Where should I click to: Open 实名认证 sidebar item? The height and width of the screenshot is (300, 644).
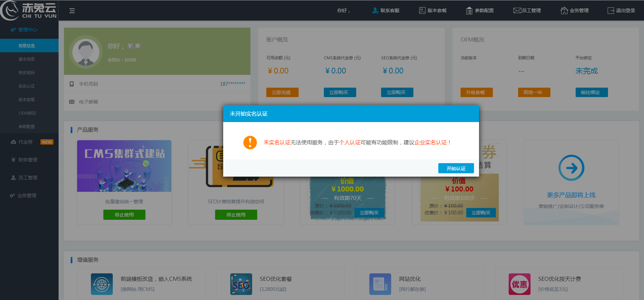[x=27, y=86]
